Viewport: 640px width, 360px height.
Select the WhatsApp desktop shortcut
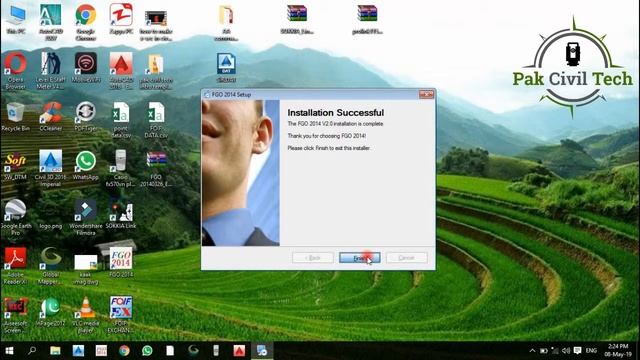coord(86,166)
